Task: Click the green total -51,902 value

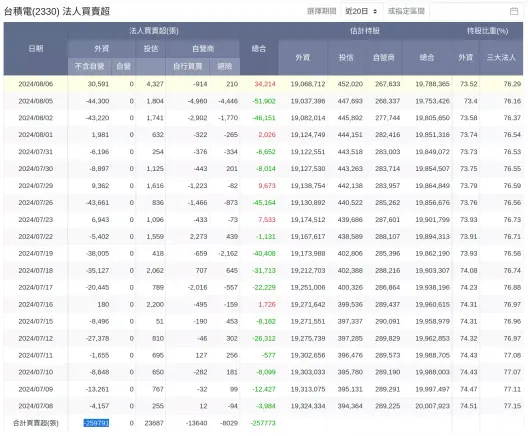Action: coord(264,101)
